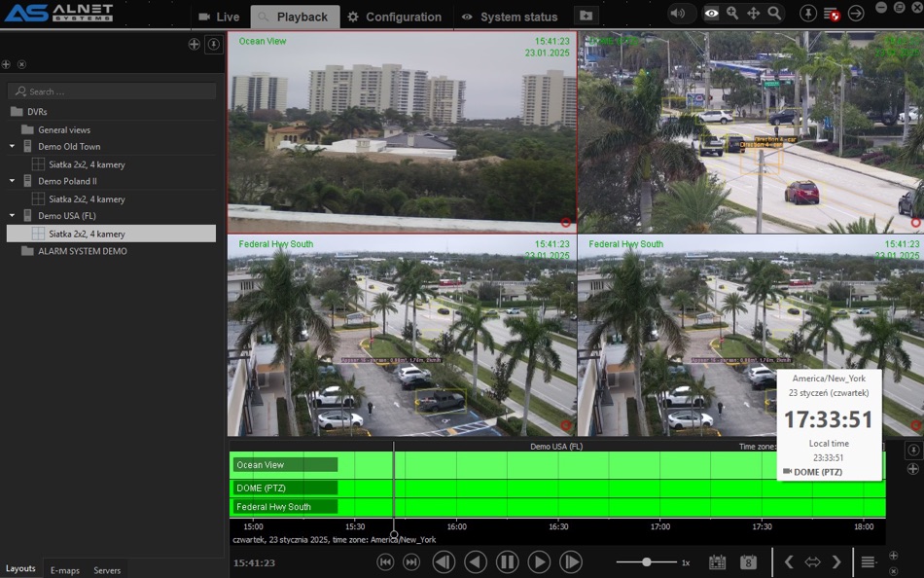Toggle the eye view mode button
This screenshot has height=578, width=924.
tap(712, 14)
